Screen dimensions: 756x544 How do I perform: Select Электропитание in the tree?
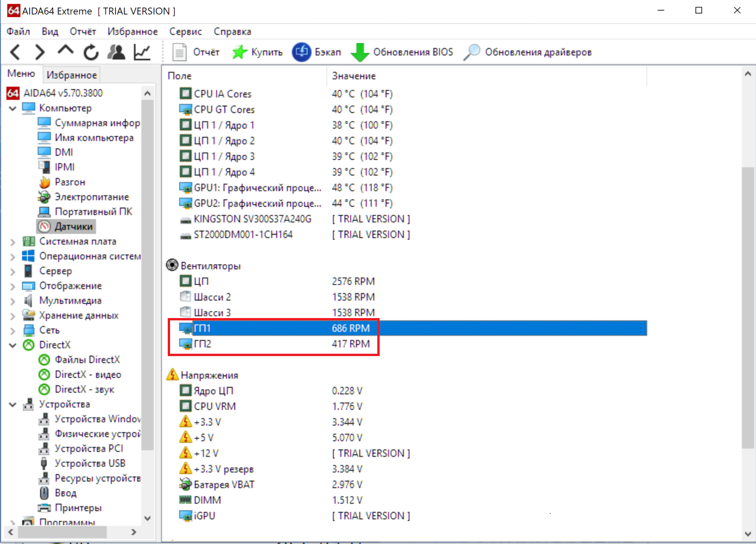(x=84, y=197)
